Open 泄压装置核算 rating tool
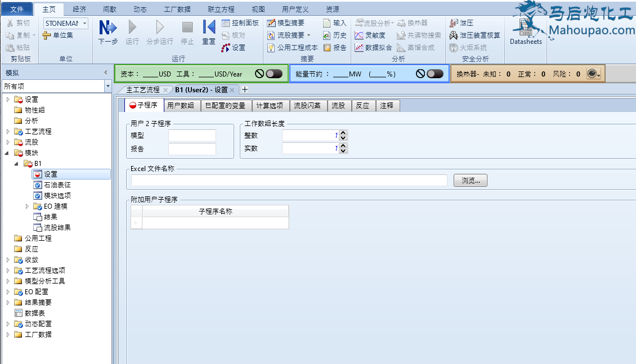 (x=474, y=35)
